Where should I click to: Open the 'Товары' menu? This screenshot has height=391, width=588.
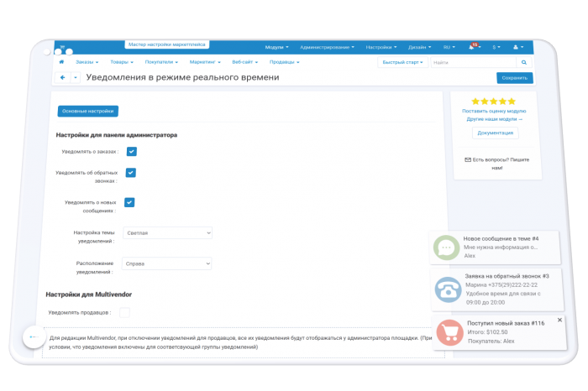click(122, 62)
